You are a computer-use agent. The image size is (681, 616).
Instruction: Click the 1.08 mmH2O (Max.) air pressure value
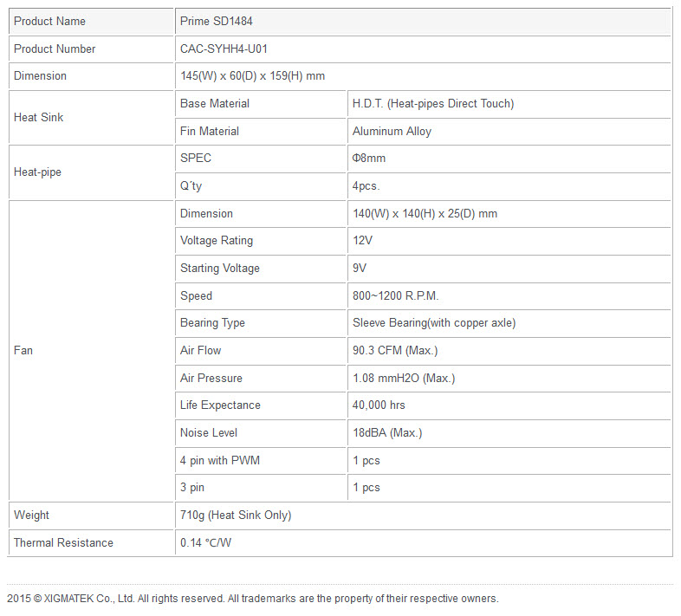click(403, 379)
